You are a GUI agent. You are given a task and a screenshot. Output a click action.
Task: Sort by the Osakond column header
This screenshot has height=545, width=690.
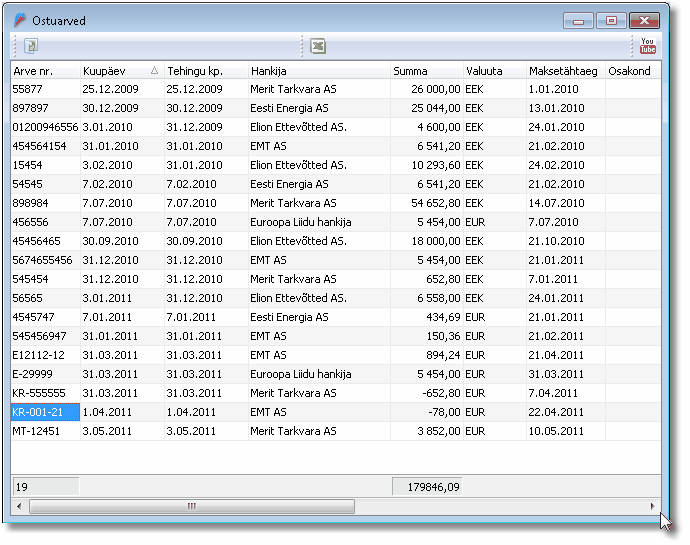(x=633, y=71)
